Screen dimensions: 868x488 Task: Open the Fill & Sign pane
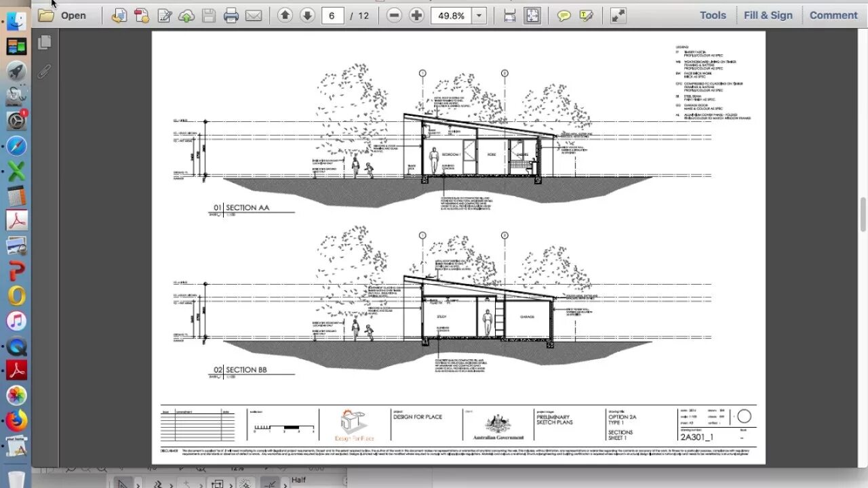(x=768, y=15)
